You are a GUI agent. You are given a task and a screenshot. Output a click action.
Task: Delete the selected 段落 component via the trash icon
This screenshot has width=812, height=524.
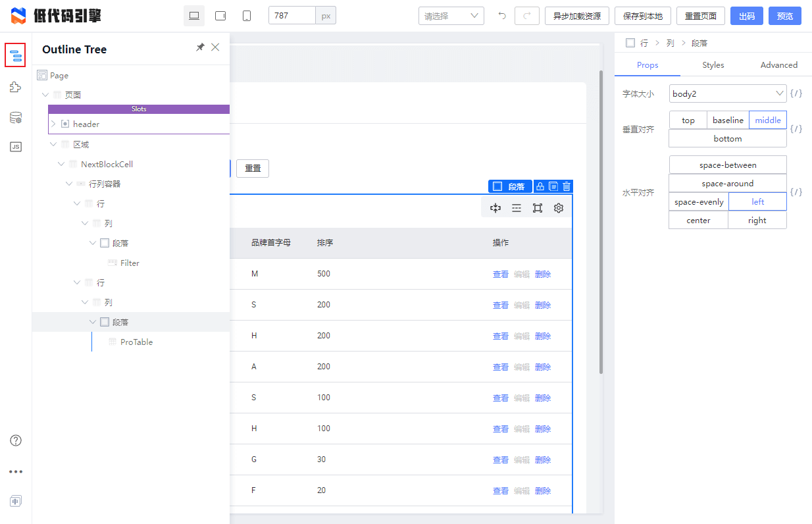(567, 186)
